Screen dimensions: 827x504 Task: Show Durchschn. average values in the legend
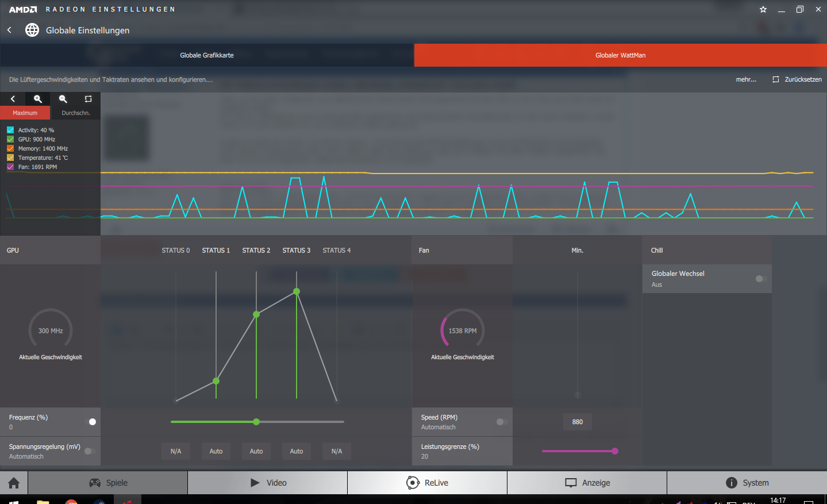pos(76,113)
